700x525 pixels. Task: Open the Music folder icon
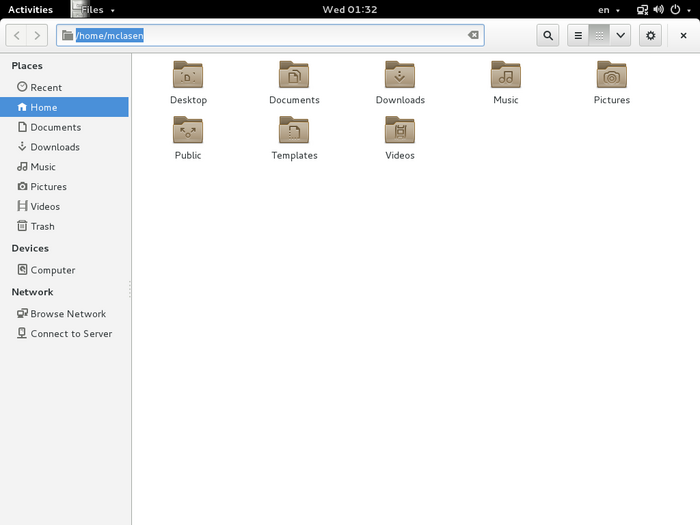pyautogui.click(x=506, y=76)
